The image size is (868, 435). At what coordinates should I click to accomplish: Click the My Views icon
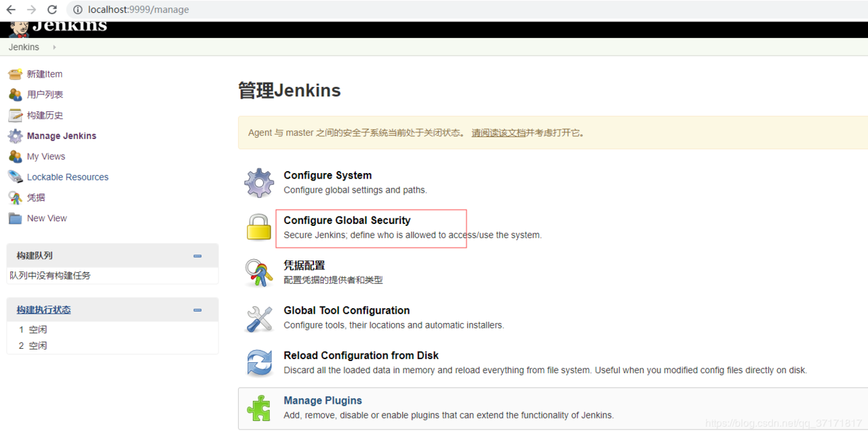[15, 156]
